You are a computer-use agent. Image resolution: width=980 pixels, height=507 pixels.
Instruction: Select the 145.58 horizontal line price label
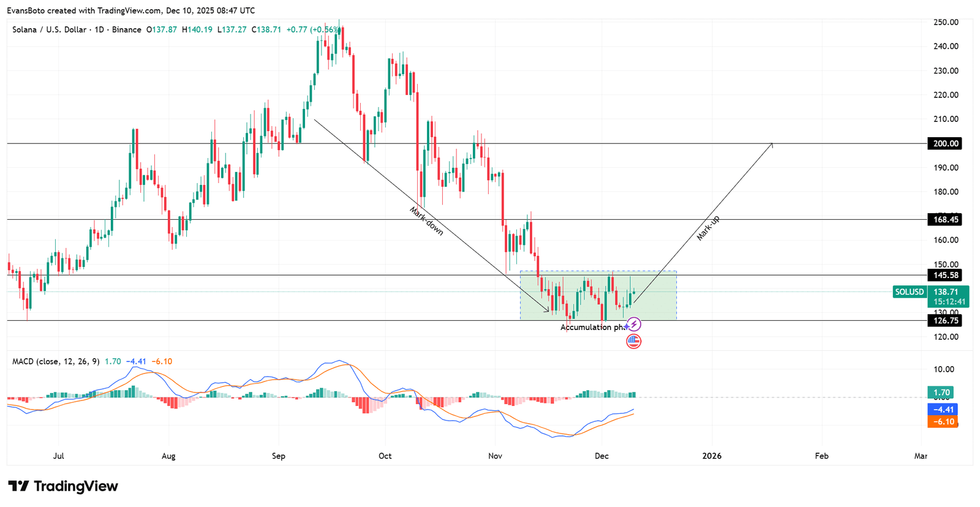click(944, 275)
